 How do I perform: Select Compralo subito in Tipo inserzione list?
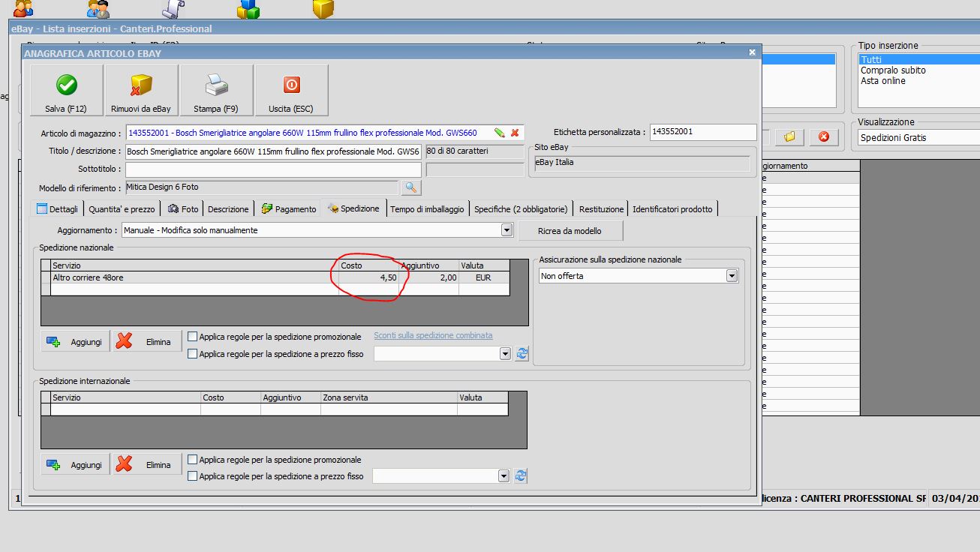pos(920,70)
